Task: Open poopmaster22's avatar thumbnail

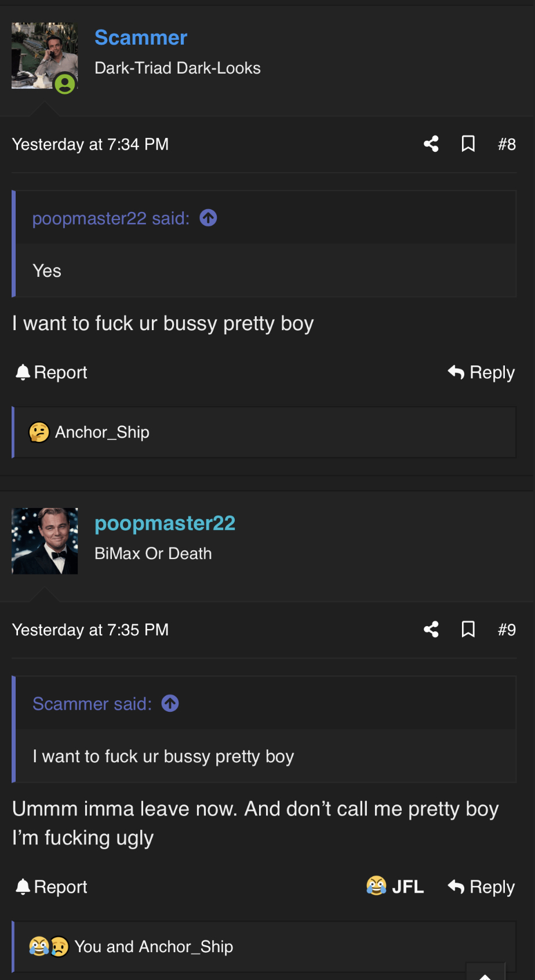Action: point(45,541)
